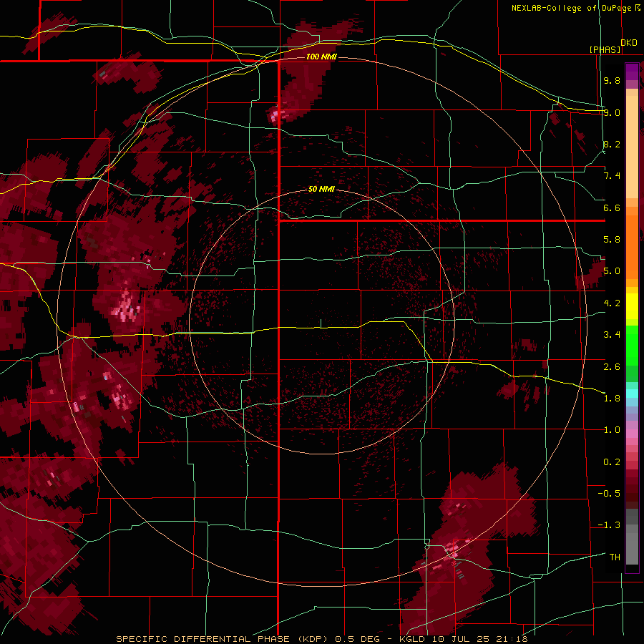Click the 0.2 value on the scale
Screen dimensions: 644x644
(612, 462)
